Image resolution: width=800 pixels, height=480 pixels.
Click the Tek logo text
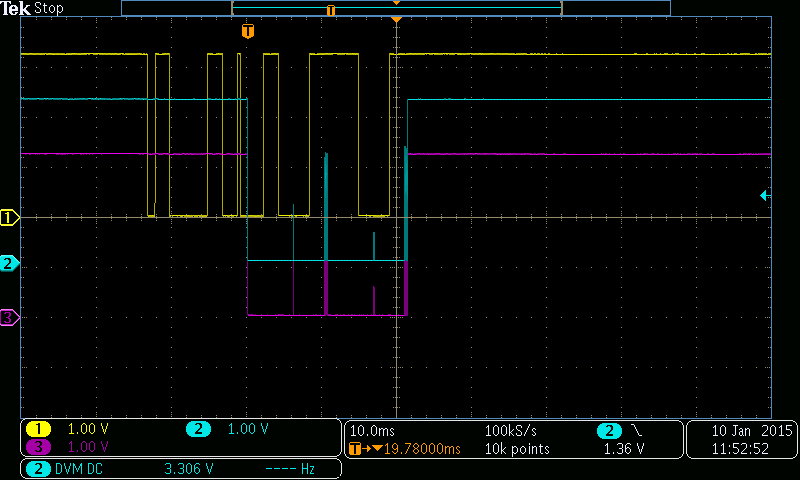point(15,9)
